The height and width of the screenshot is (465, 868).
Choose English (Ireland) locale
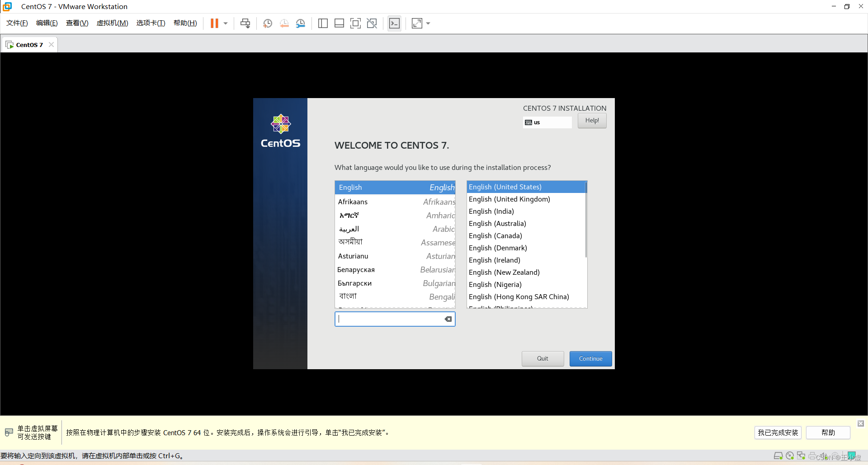(x=526, y=260)
